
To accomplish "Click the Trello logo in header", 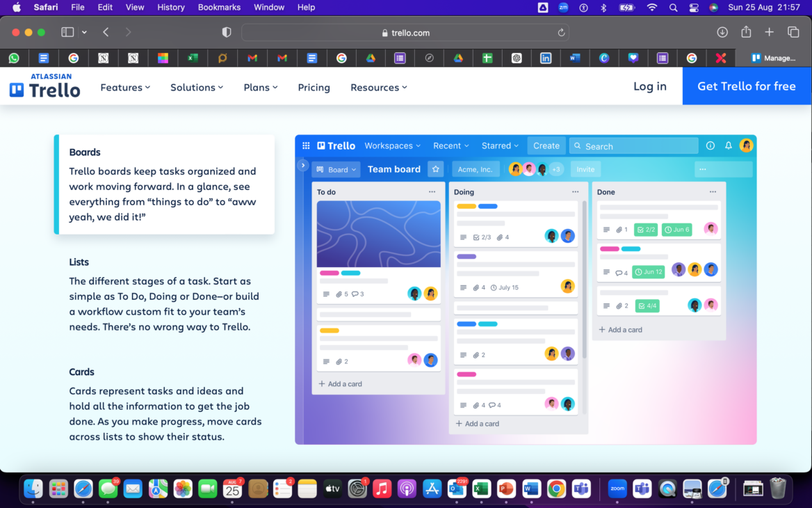I will click(45, 86).
